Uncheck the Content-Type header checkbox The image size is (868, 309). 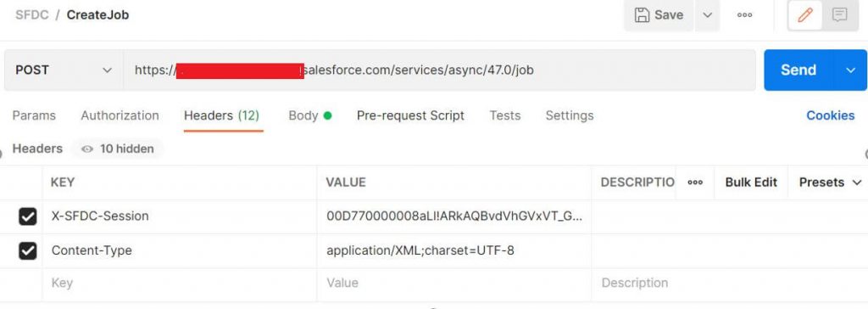click(28, 250)
